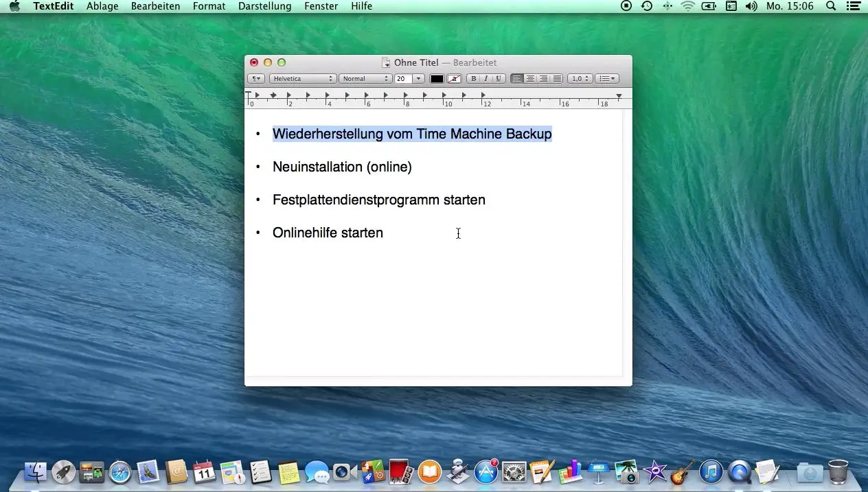Open the paragraph styles dropdown
868x492 pixels.
tap(255, 79)
